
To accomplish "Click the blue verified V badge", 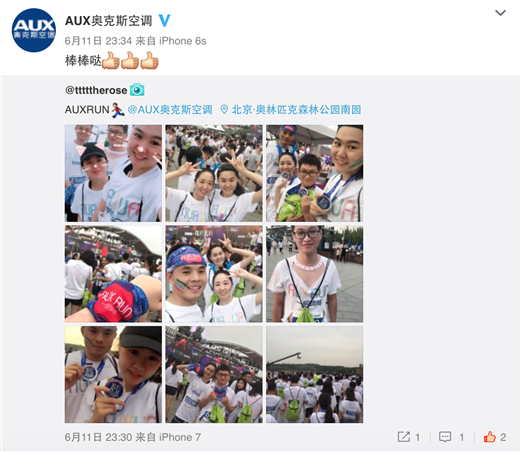I will (x=164, y=21).
